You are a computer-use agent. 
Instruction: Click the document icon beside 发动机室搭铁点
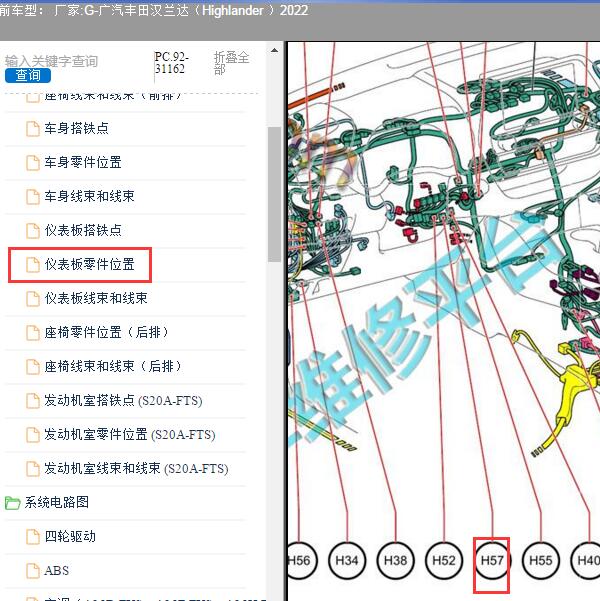tap(33, 401)
